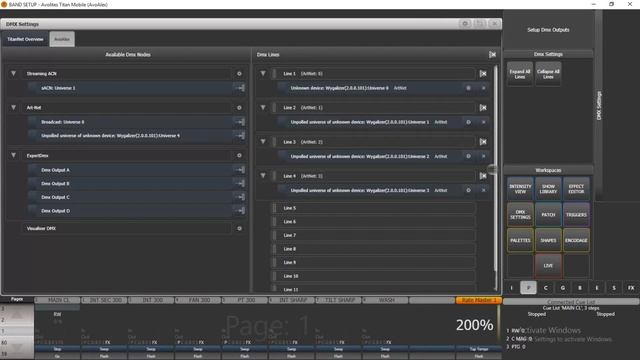Image resolution: width=640 pixels, height=360 pixels.
Task: Select the P attribute bank
Action: tap(528, 288)
